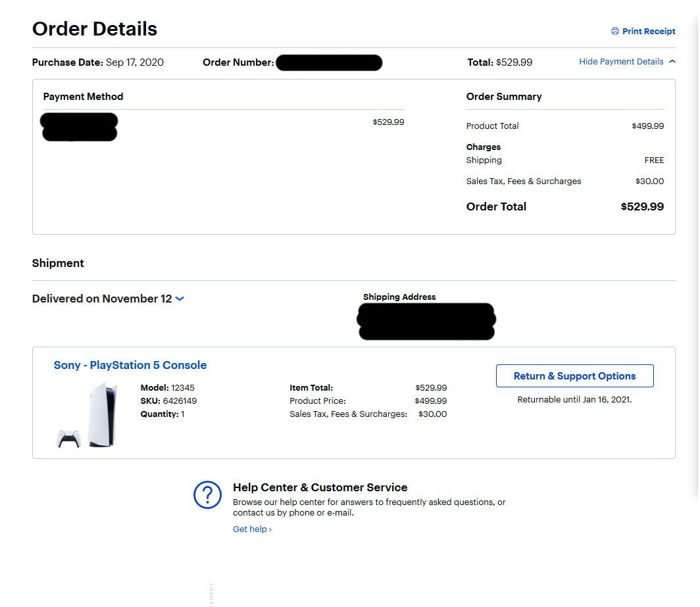700x607 pixels.
Task: Click the Product Price $499.99 value
Action: pyautogui.click(x=431, y=401)
